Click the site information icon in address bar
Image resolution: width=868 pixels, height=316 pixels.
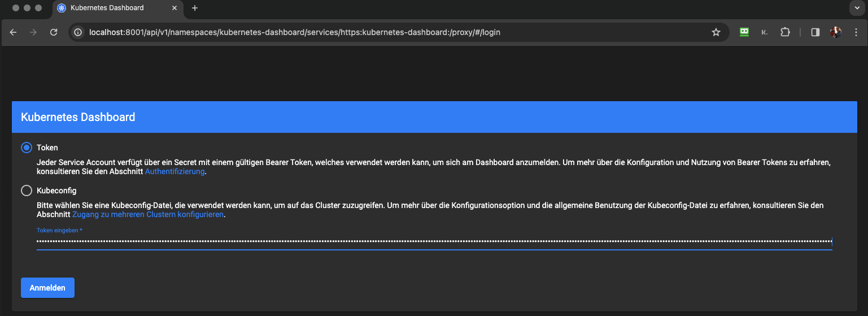(78, 32)
